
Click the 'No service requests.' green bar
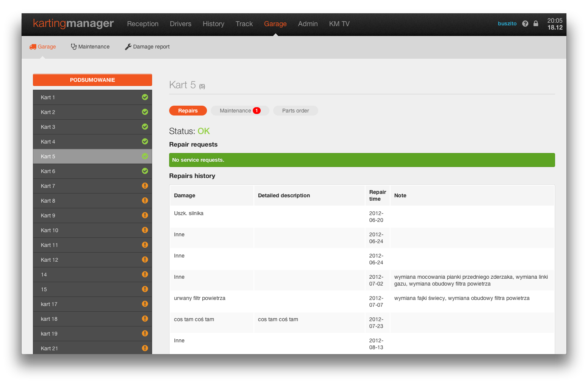362,160
